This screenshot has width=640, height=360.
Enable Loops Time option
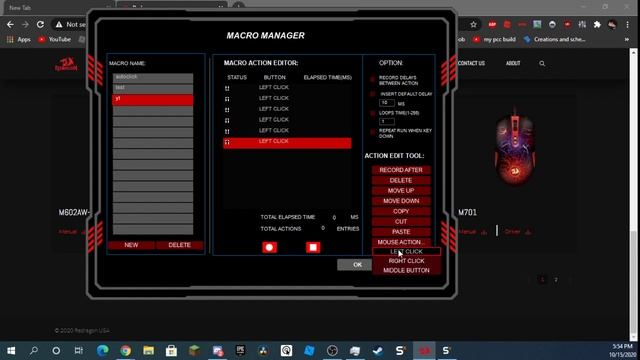point(373,113)
